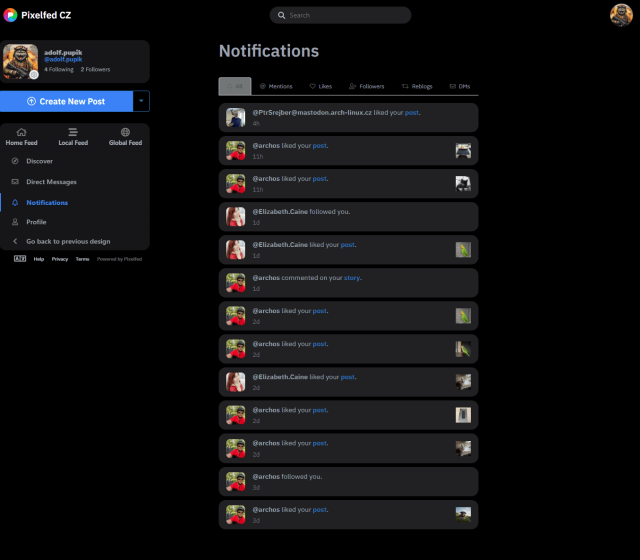Open the Home Feed icon
The width and height of the screenshot is (640, 560).
(21, 132)
